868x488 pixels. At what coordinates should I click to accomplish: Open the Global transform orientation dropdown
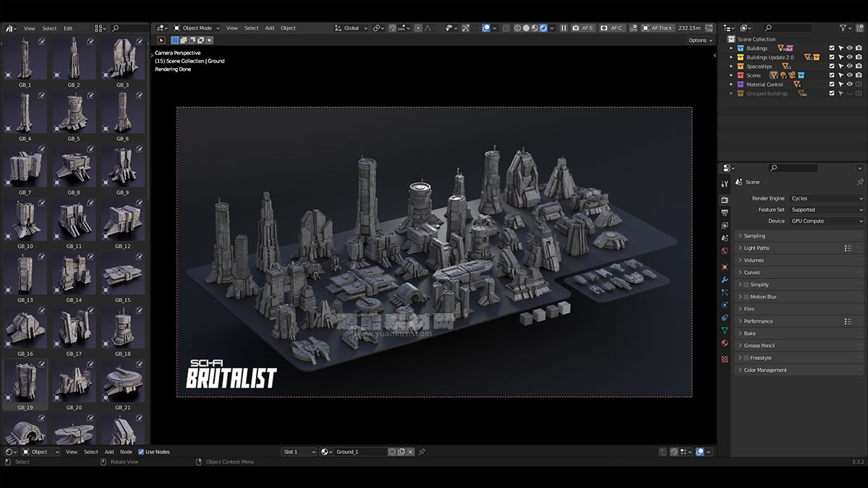point(352,27)
